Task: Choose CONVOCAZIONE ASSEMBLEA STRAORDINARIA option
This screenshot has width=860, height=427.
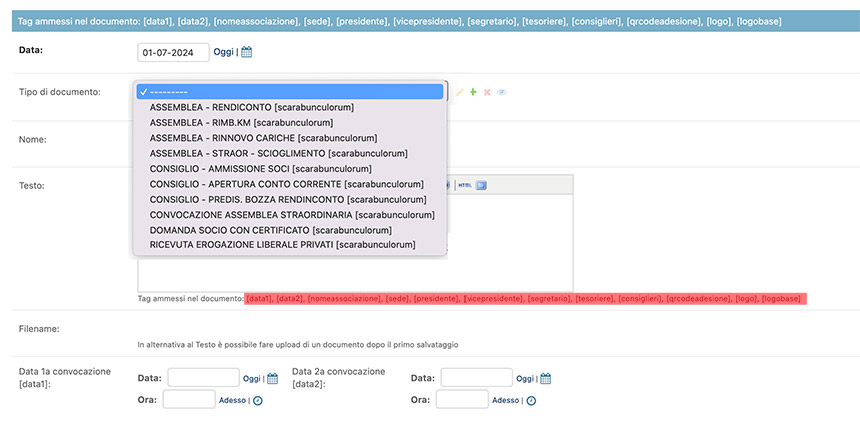Action: click(292, 214)
